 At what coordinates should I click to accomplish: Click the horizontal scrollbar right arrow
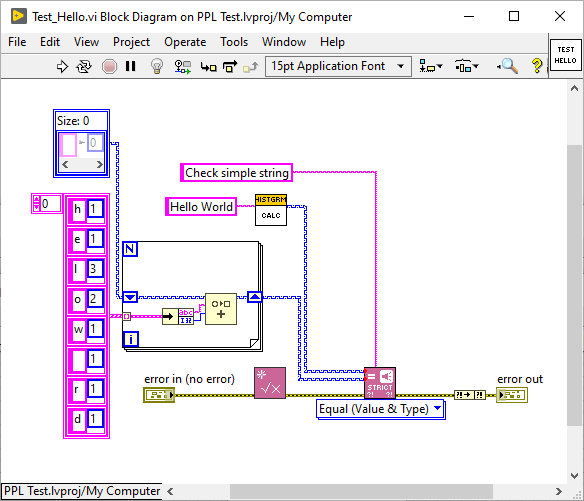pos(558,492)
